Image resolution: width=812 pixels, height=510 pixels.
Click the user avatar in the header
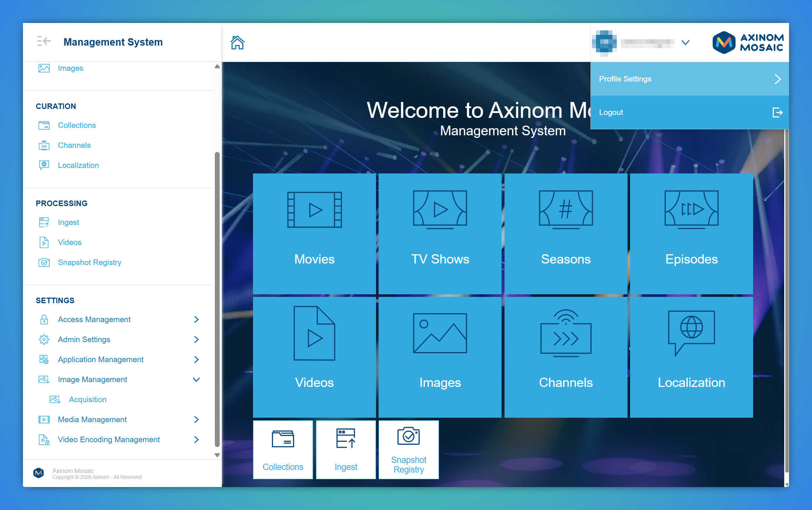click(604, 43)
